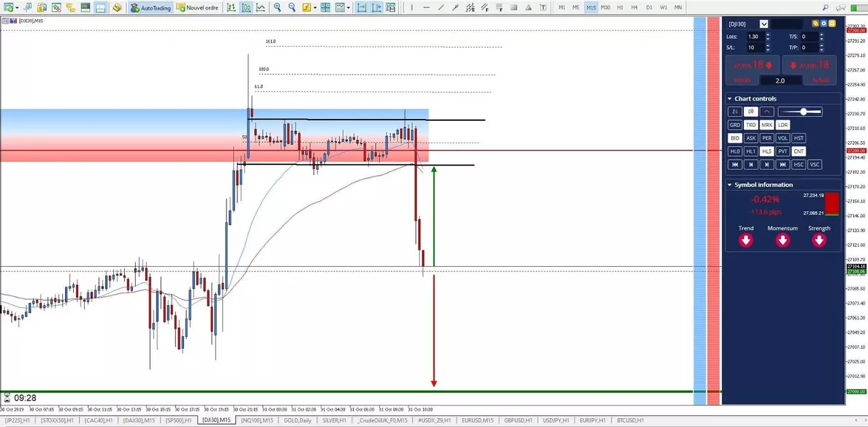Screen dimensions: 868x427
Task: Toggle the ASK line button
Action: pyautogui.click(x=751, y=138)
